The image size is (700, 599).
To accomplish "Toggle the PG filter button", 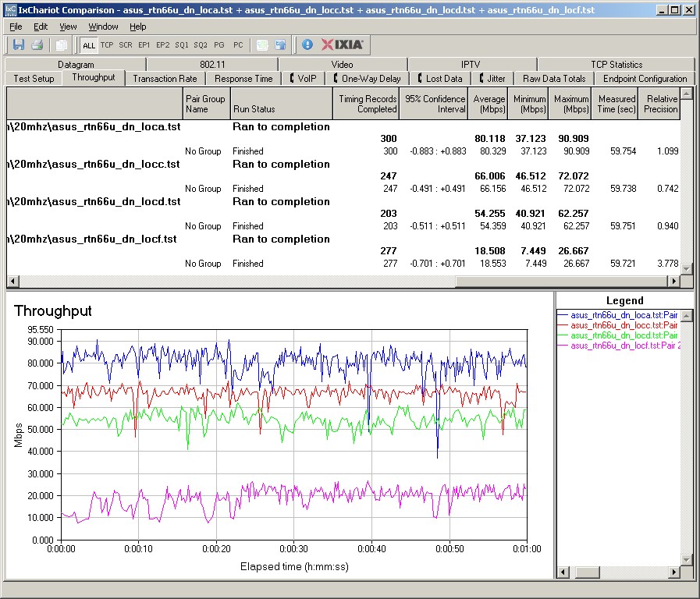I will pyautogui.click(x=219, y=45).
